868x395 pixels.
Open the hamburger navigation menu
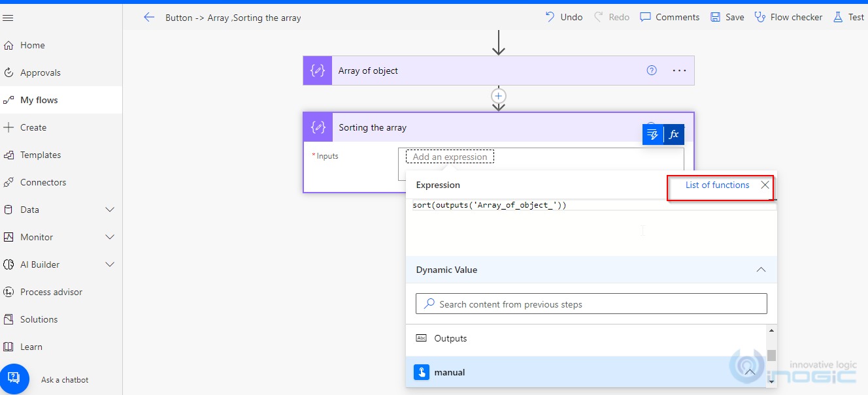point(8,18)
